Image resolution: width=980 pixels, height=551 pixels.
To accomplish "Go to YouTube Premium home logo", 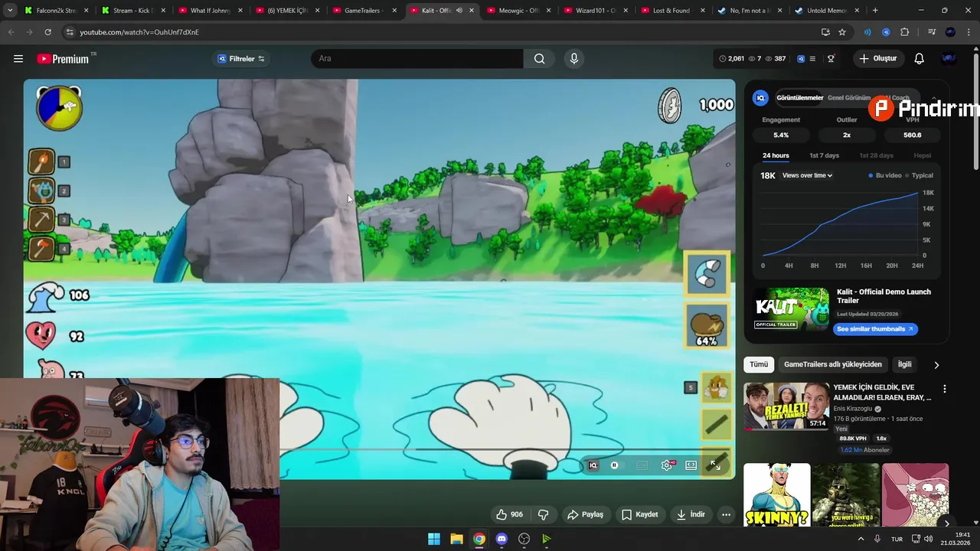I will tap(63, 59).
